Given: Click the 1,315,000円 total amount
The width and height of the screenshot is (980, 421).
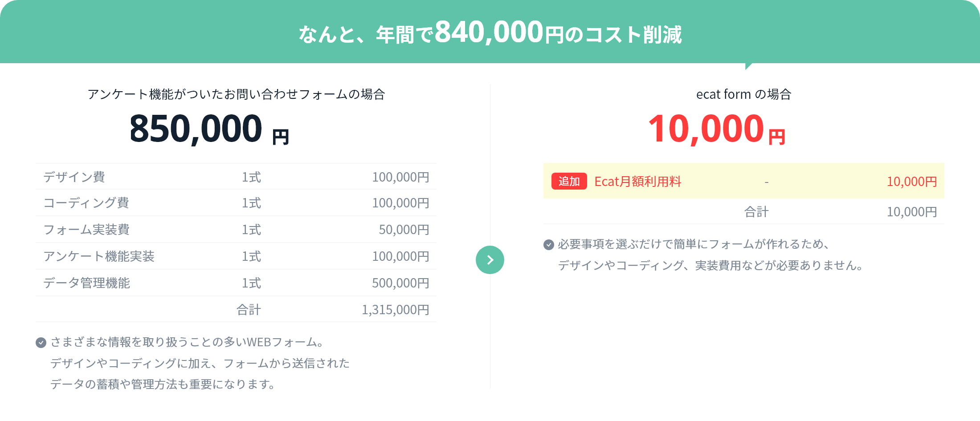Looking at the screenshot, I should pyautogui.click(x=396, y=310).
